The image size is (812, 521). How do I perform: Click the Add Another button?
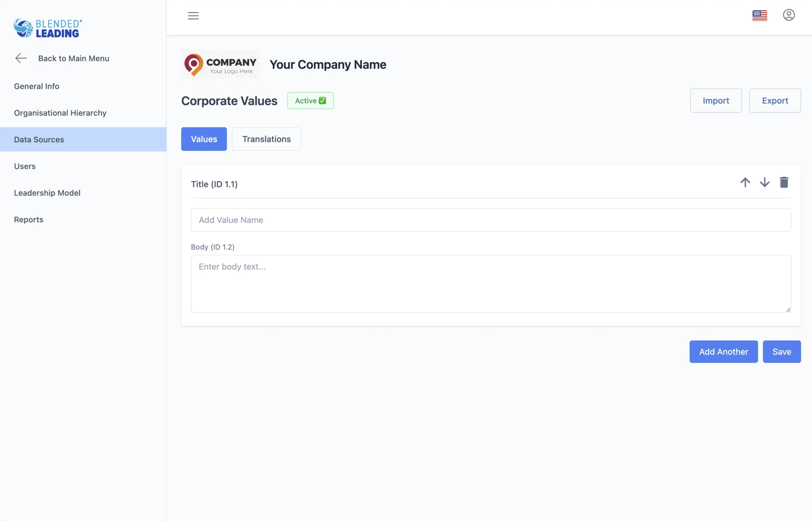(724, 352)
